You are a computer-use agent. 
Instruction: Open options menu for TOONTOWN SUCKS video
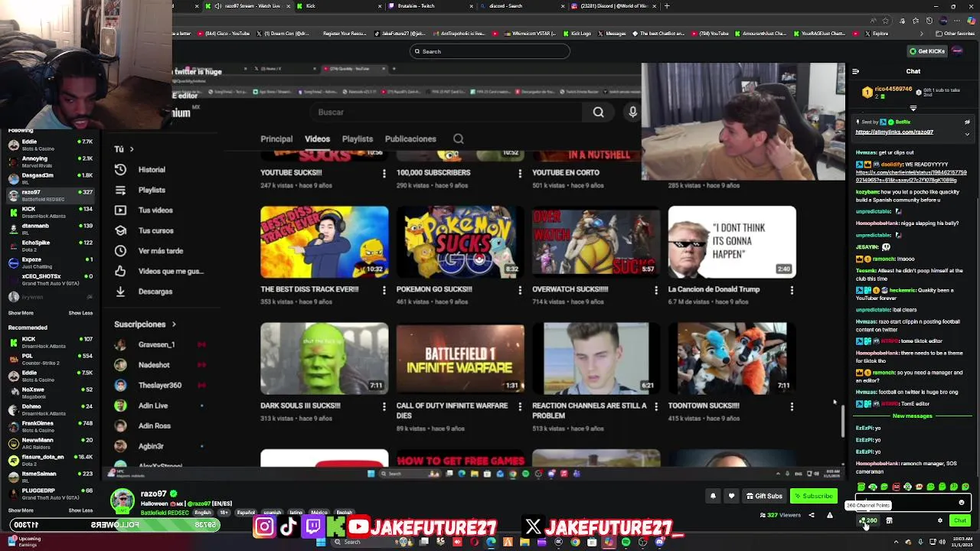[x=792, y=407]
